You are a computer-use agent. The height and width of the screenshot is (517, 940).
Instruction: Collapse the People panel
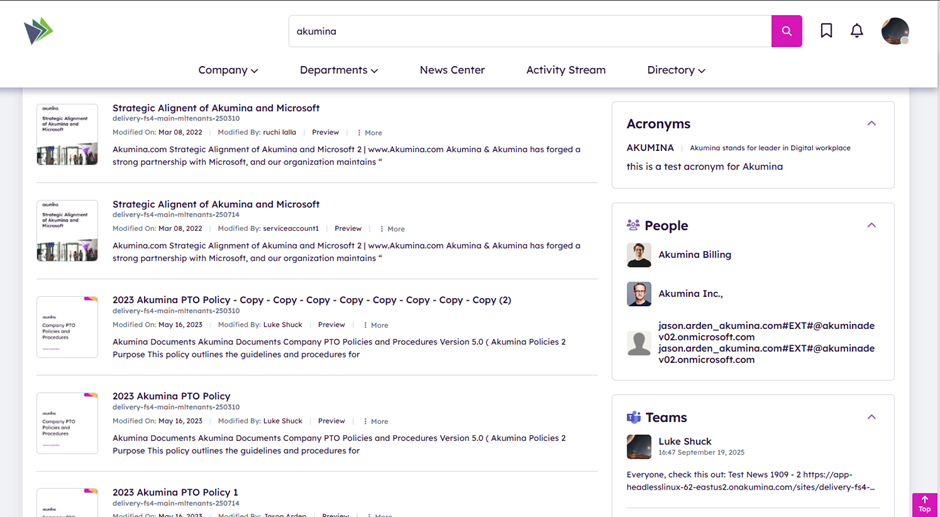pos(871,226)
